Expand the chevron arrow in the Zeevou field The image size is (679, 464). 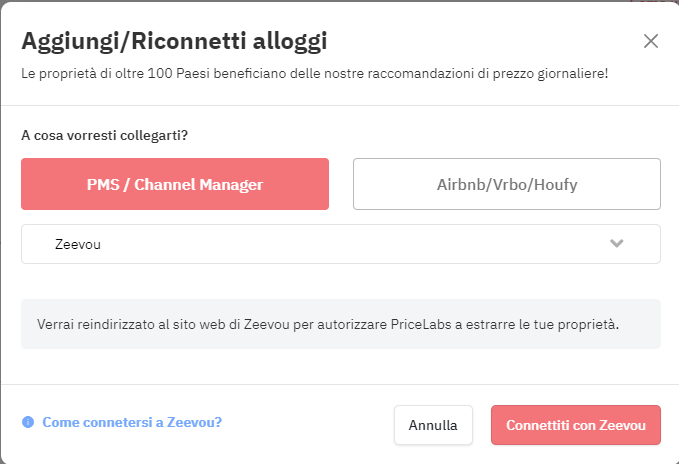(x=617, y=243)
